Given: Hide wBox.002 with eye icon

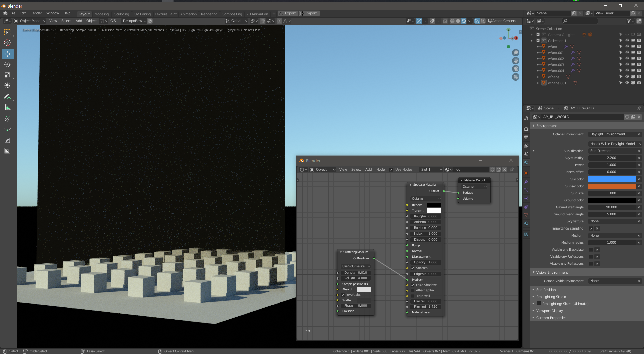Looking at the screenshot, I should tap(627, 59).
